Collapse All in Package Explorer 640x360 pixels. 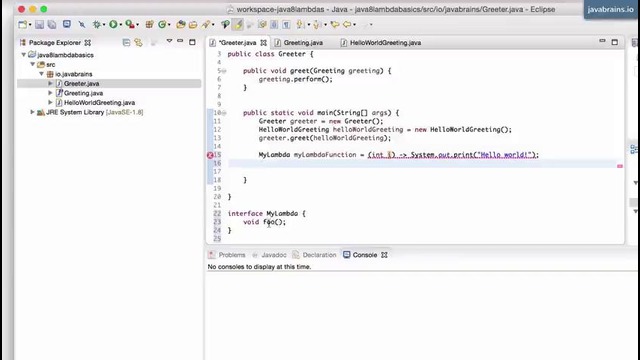pos(127,42)
